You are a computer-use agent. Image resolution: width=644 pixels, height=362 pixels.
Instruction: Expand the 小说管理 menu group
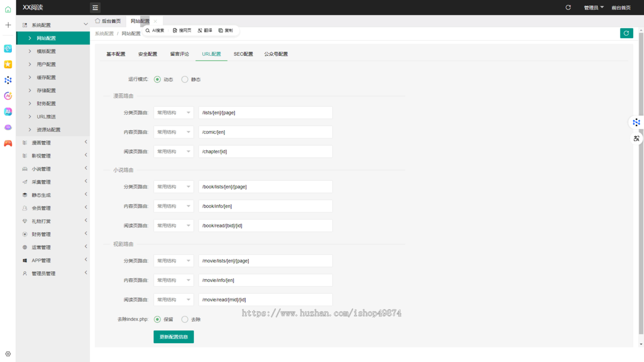pyautogui.click(x=53, y=169)
